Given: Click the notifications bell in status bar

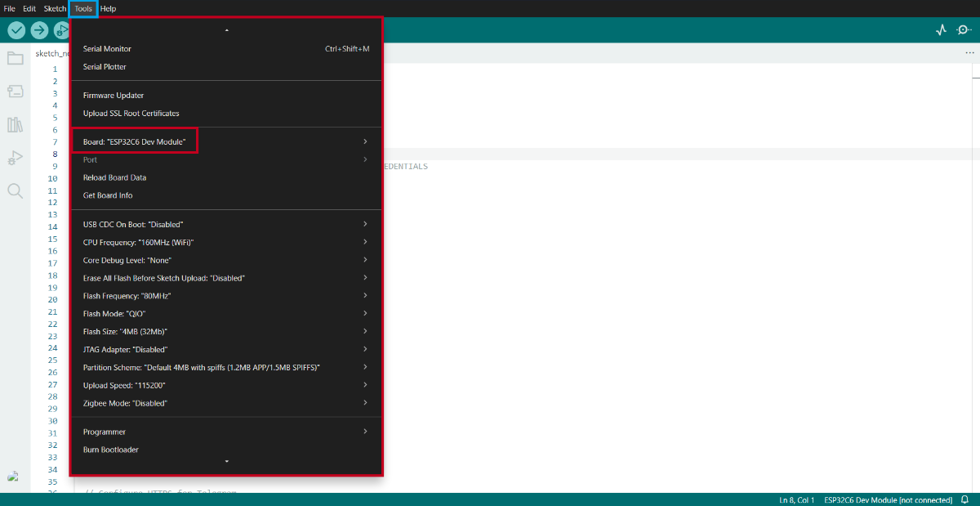Looking at the screenshot, I should (x=964, y=499).
